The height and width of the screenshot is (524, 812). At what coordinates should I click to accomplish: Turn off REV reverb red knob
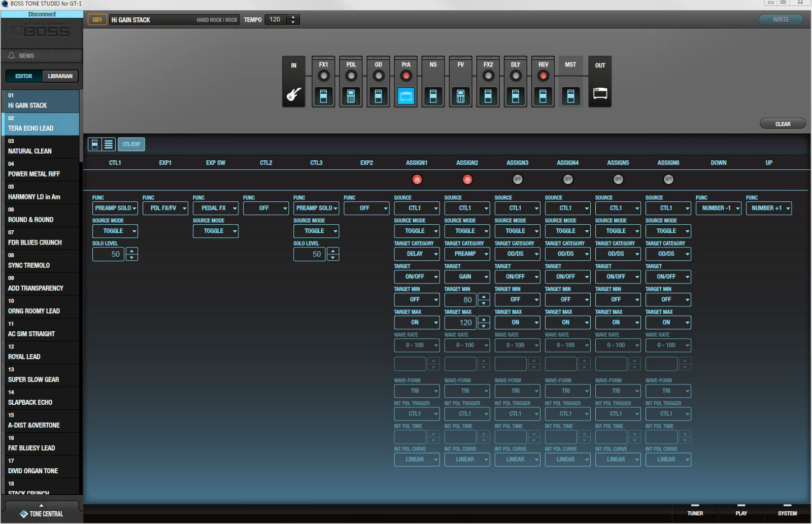point(543,76)
